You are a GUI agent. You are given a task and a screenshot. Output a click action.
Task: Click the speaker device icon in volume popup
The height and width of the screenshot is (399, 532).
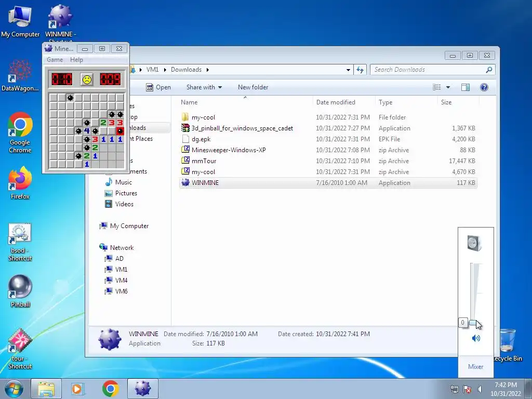point(474,243)
